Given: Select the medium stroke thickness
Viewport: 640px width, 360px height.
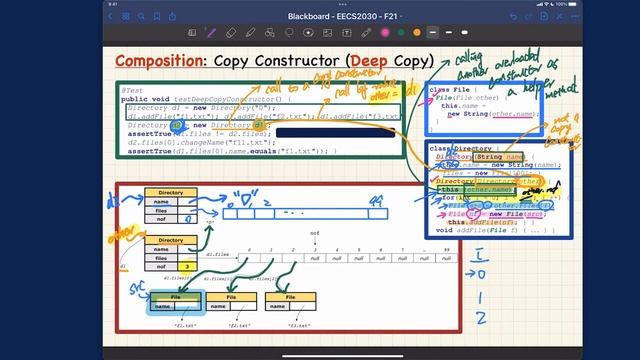Looking at the screenshot, I should (x=449, y=33).
